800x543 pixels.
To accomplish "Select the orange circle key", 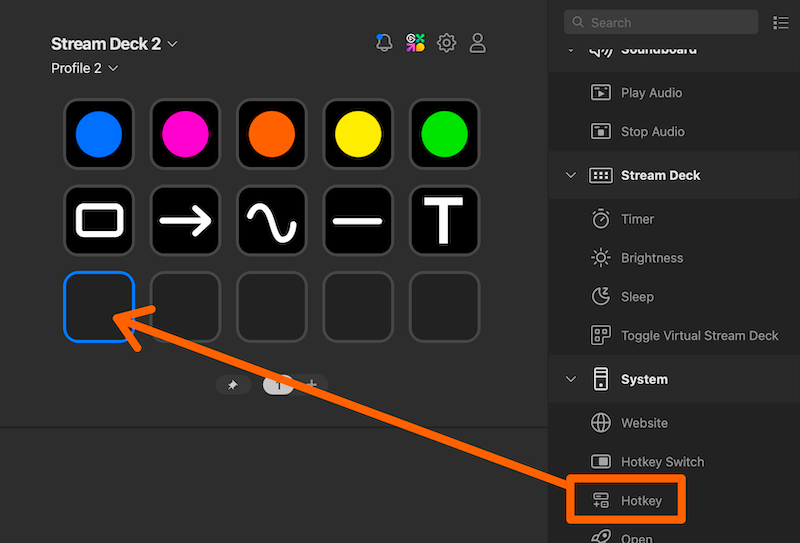I will (x=271, y=134).
